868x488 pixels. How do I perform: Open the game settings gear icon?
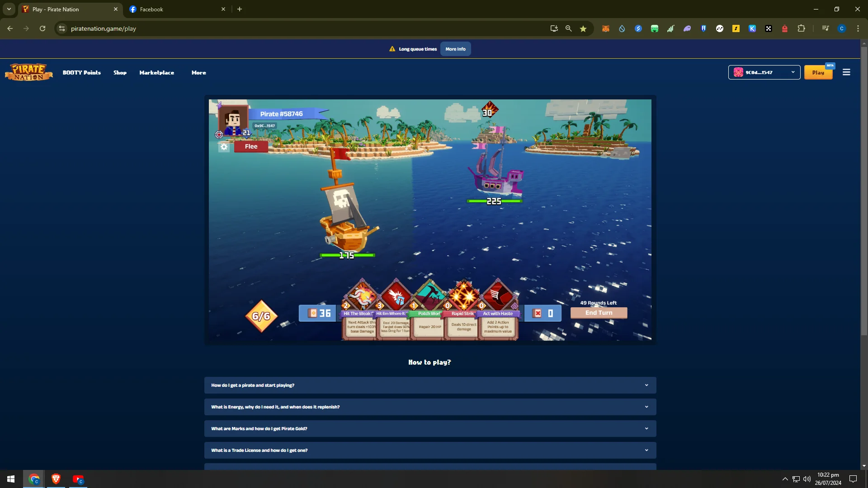click(x=224, y=147)
